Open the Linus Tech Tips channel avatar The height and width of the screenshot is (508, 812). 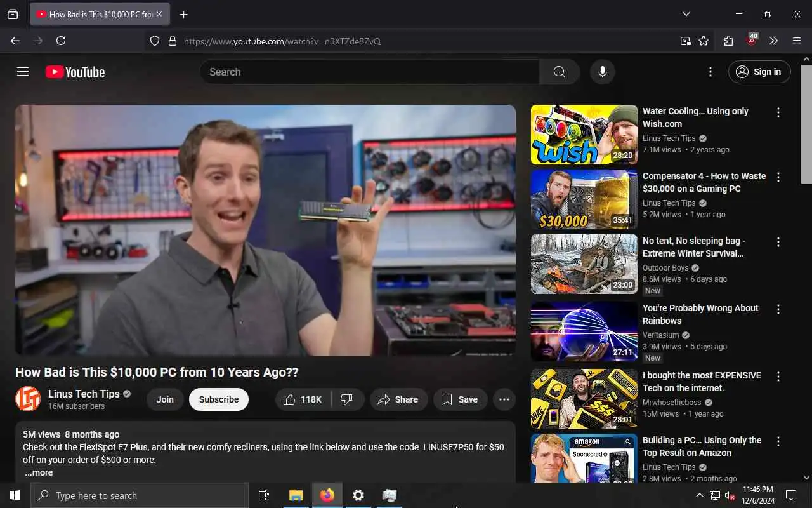click(28, 399)
